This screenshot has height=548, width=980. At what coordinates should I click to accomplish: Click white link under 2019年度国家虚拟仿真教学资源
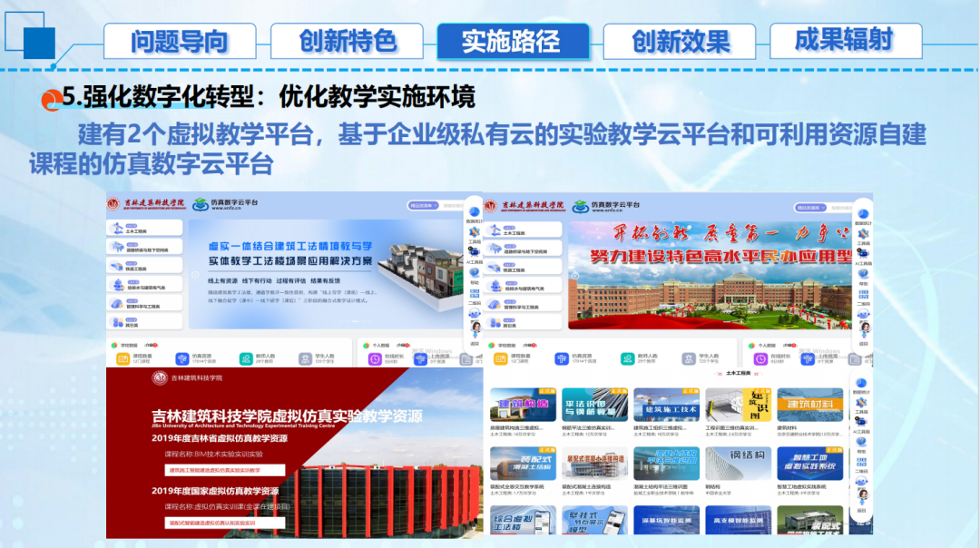pyautogui.click(x=225, y=523)
